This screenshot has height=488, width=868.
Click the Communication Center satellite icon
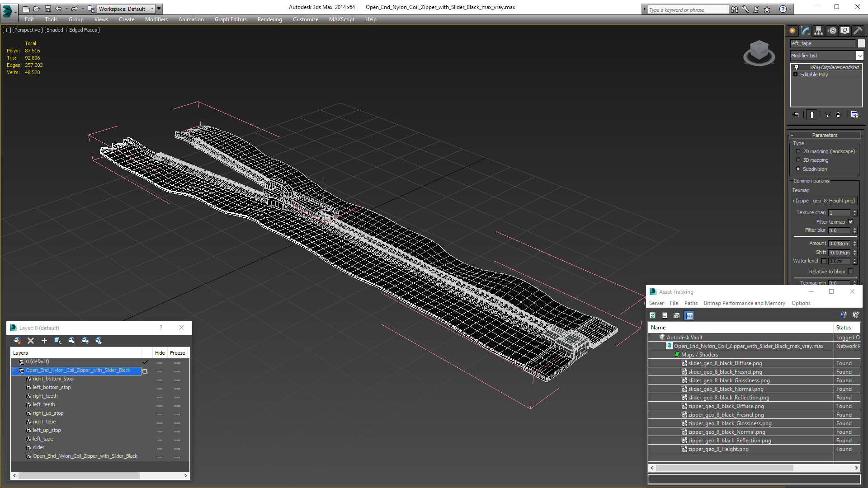756,9
